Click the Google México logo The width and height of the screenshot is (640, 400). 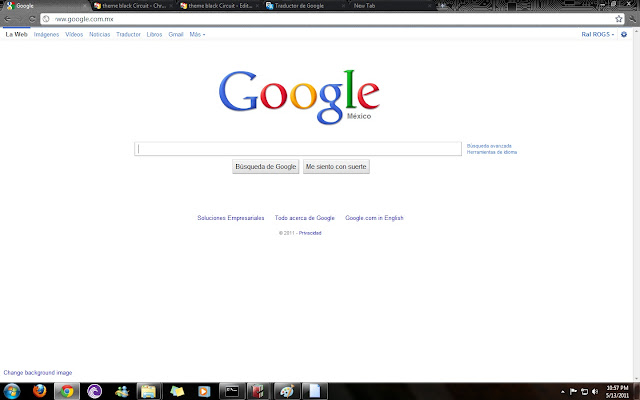tap(299, 97)
